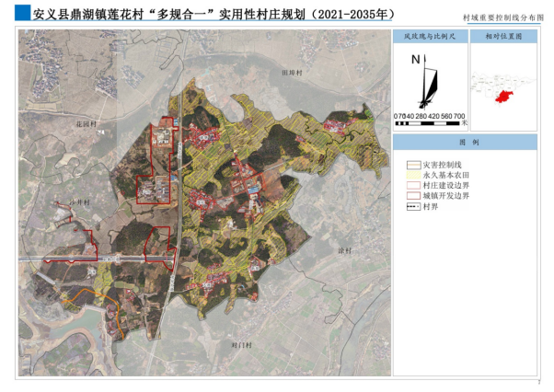Click the 花园村 village label on map

pos(87,122)
